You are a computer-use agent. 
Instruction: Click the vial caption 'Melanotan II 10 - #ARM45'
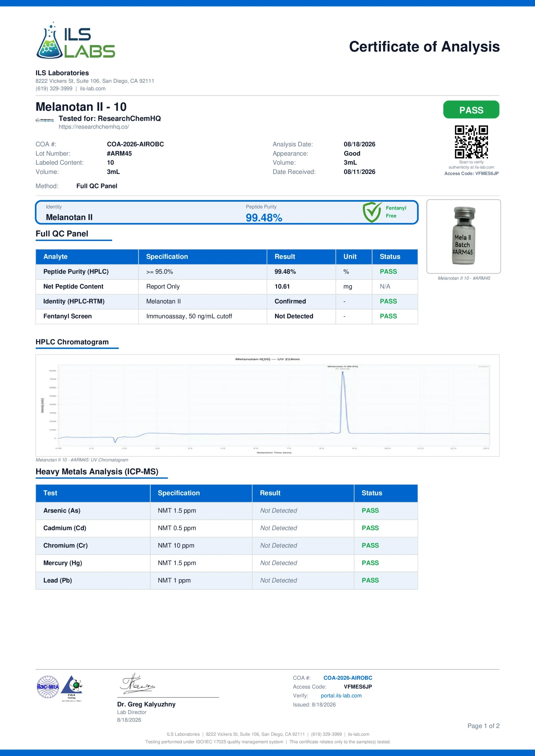(464, 278)
